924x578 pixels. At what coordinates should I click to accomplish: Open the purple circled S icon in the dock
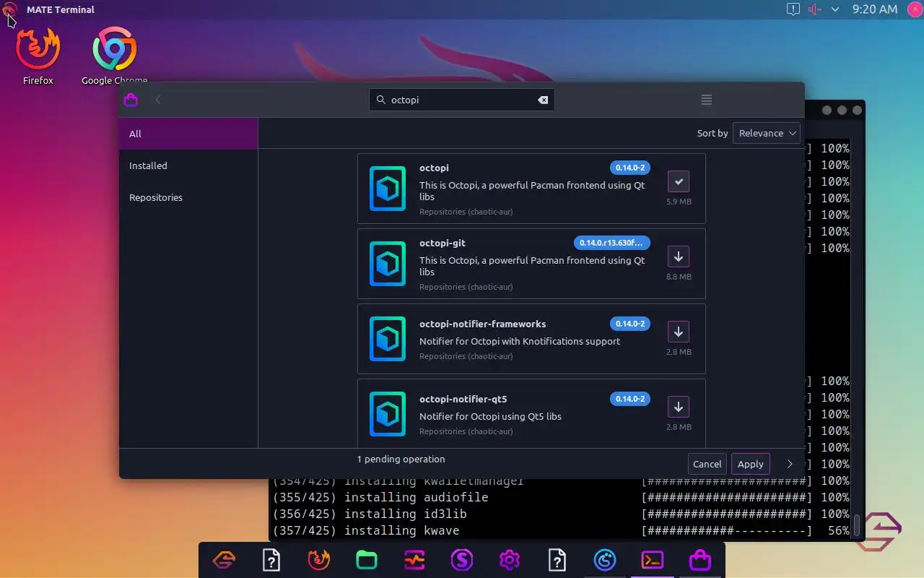(462, 560)
